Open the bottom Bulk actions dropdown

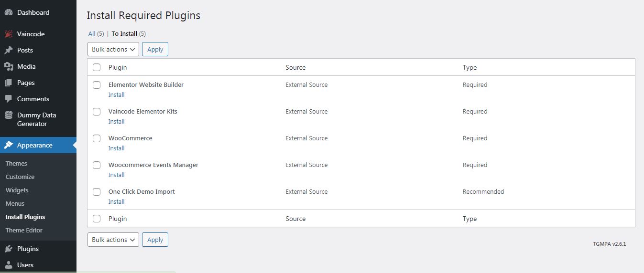113,240
